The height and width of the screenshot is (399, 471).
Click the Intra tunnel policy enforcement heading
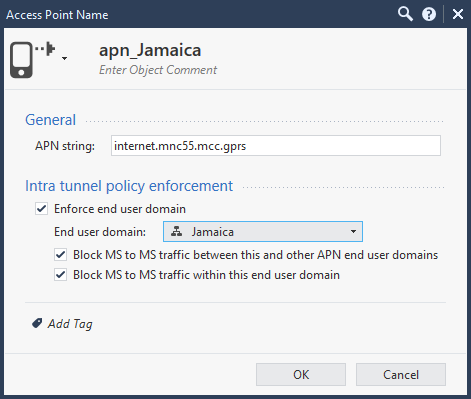tap(129, 186)
